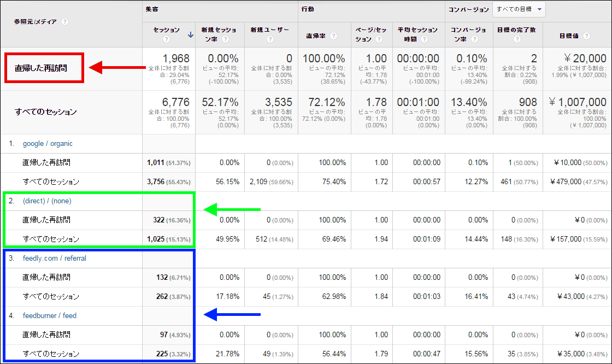The width and height of the screenshot is (612, 364).
Task: Click help icon under セッション header
Action: (x=166, y=39)
